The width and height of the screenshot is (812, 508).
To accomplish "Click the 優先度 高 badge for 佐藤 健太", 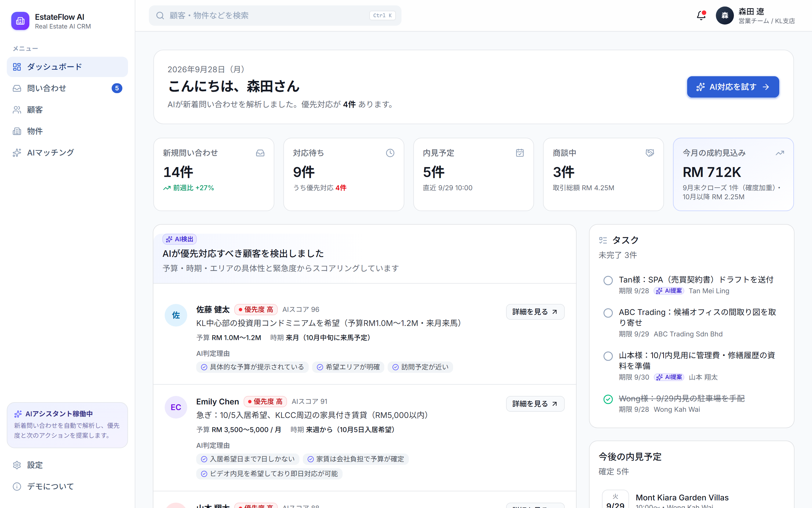I will pos(256,309).
